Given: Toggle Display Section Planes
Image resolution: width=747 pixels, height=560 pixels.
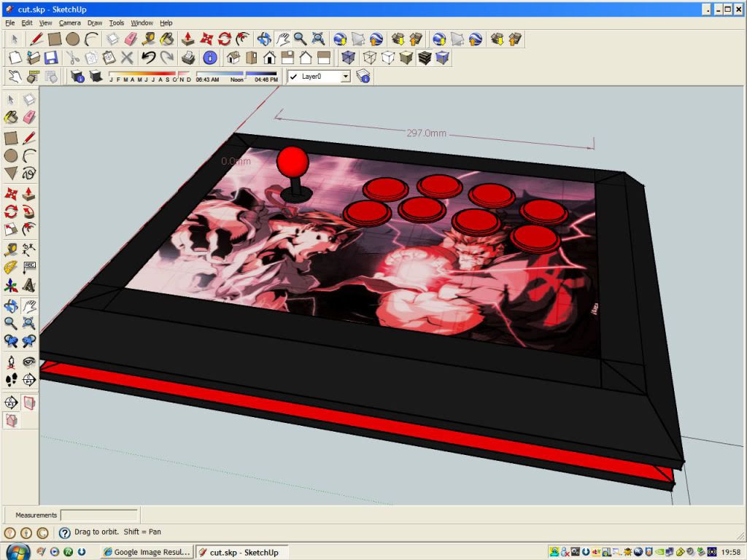Looking at the screenshot, I should click(29, 402).
